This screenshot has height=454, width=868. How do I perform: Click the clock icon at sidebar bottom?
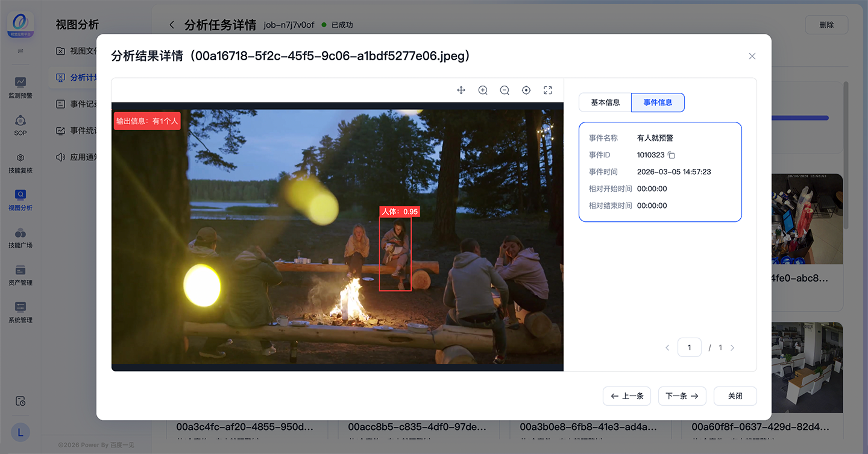click(20, 401)
